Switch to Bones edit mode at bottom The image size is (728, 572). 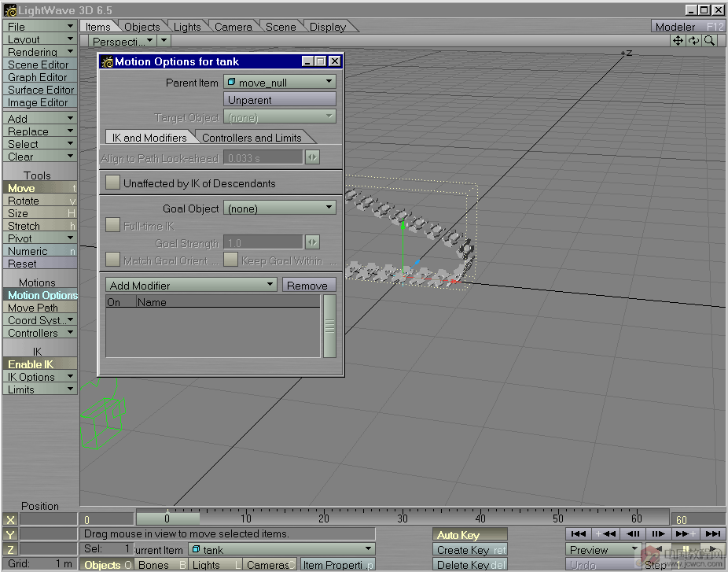(160, 565)
